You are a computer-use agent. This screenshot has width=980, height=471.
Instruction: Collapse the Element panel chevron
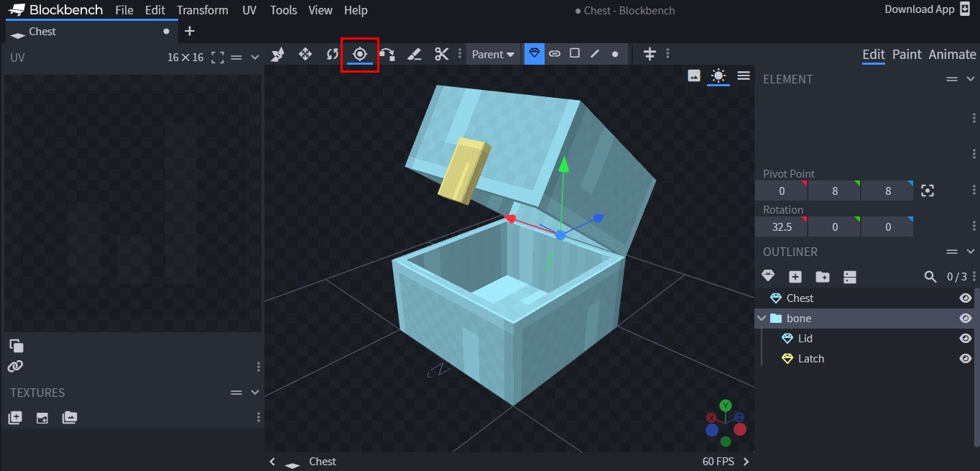pos(971,79)
